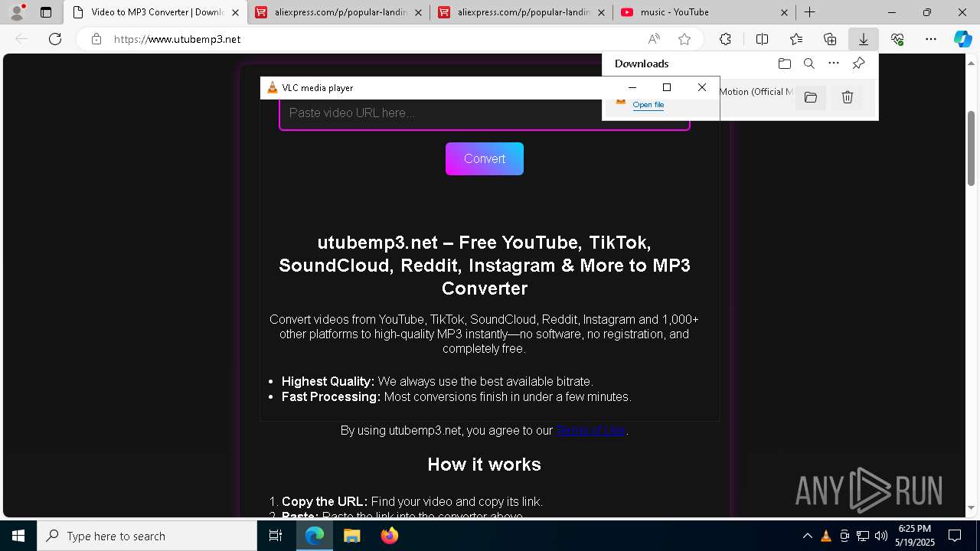980x551 pixels.
Task: Delete the downloaded file entry
Action: tap(848, 97)
